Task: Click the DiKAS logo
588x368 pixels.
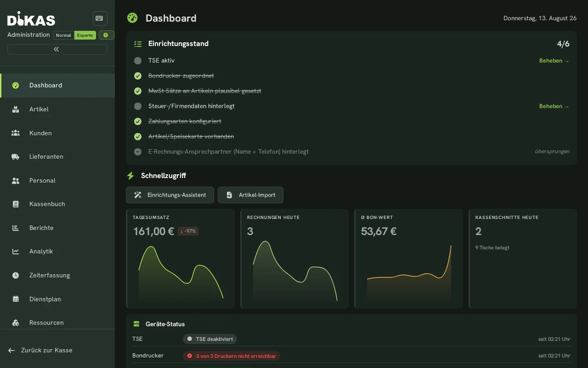Action: pos(31,19)
